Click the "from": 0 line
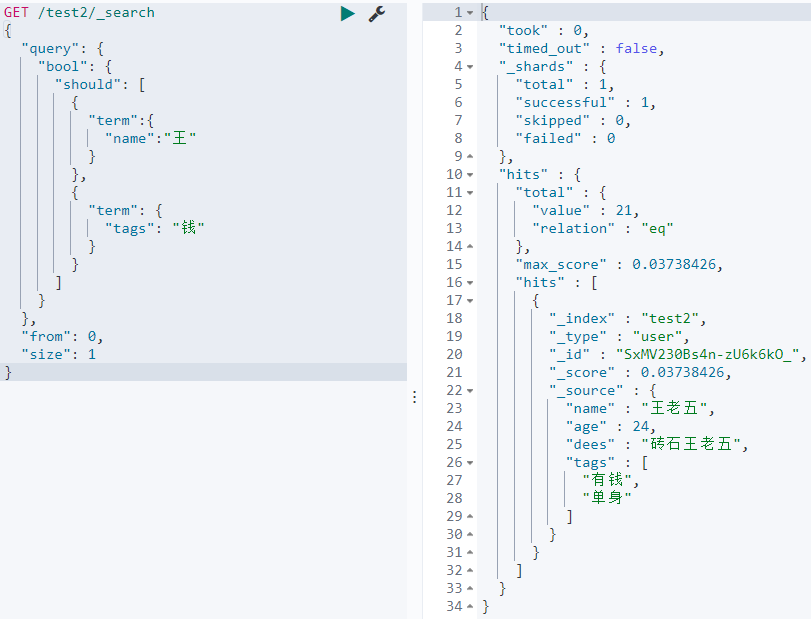Viewport: 811px width, 619px height. 62,337
